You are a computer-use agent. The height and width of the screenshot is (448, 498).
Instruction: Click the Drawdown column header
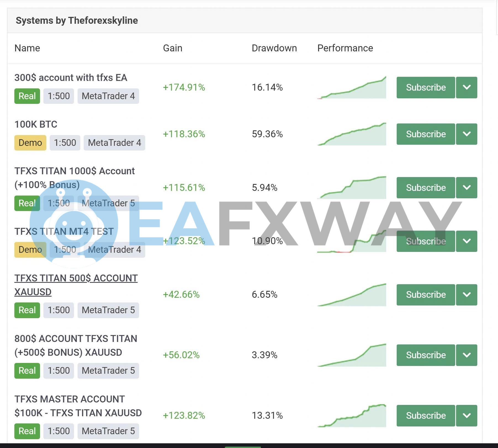[274, 48]
